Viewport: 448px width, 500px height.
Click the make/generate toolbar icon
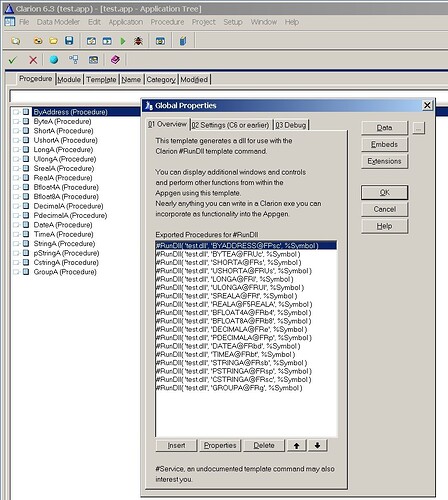(x=91, y=41)
